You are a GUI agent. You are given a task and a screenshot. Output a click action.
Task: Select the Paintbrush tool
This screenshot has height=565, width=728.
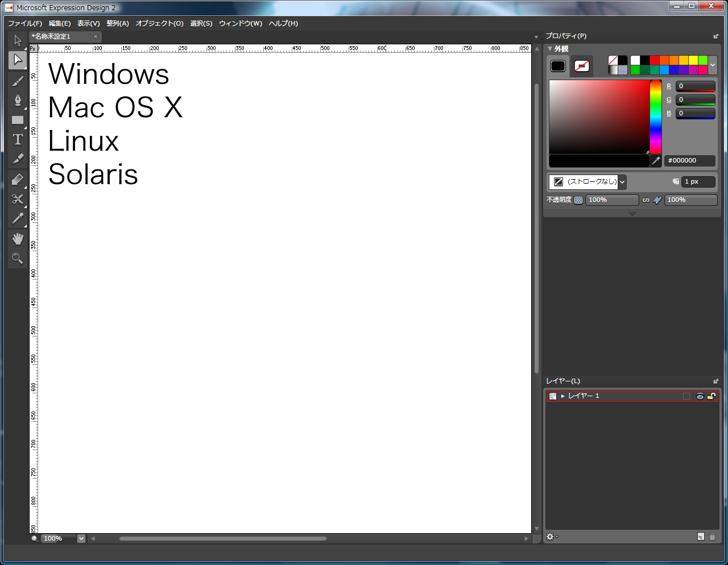pyautogui.click(x=18, y=80)
